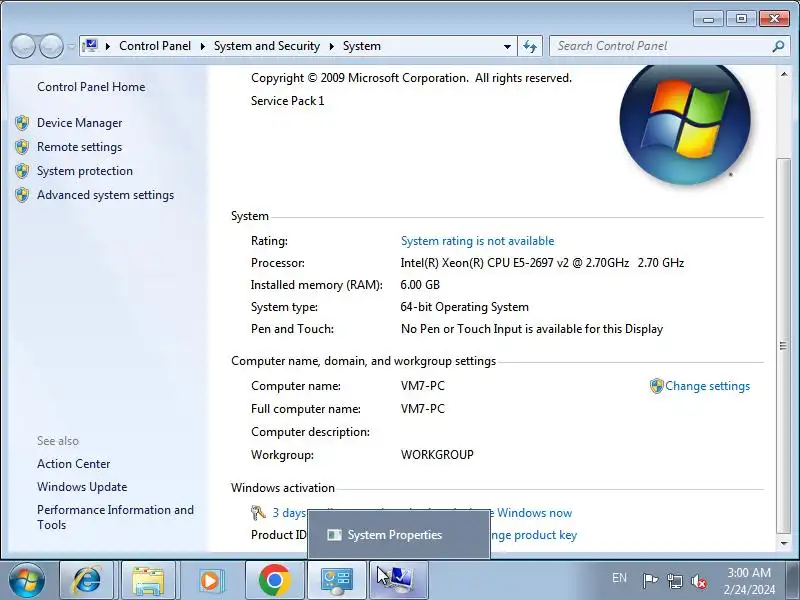Click the muted volume tray icon

coord(698,581)
